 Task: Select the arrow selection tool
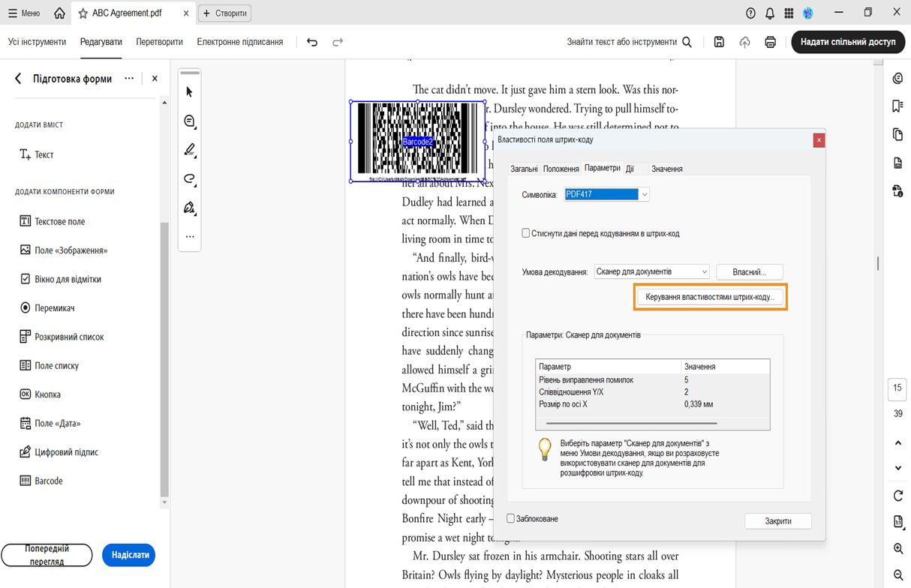(189, 91)
